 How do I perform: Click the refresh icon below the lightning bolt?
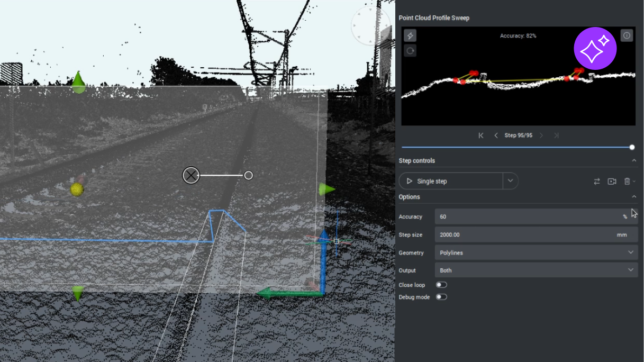[x=410, y=51]
